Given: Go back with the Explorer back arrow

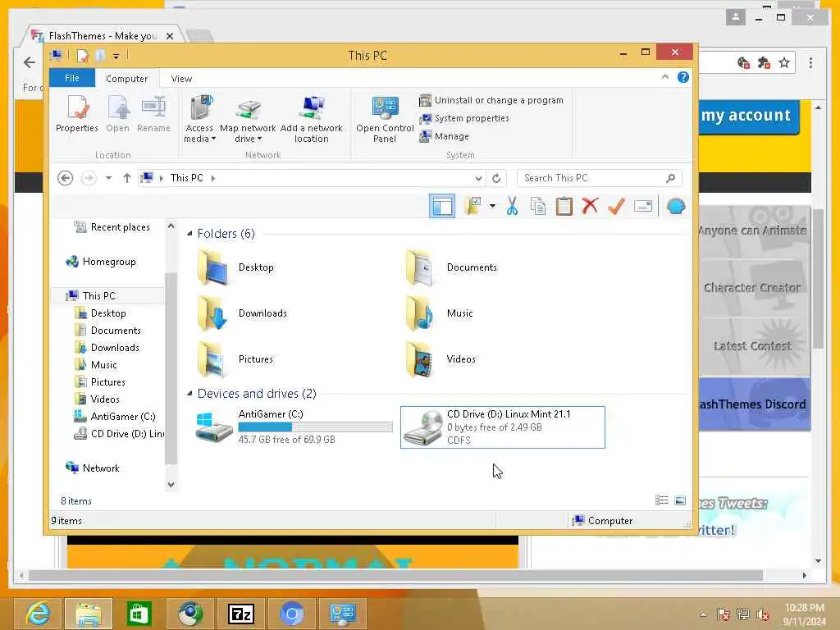Looking at the screenshot, I should pos(66,178).
